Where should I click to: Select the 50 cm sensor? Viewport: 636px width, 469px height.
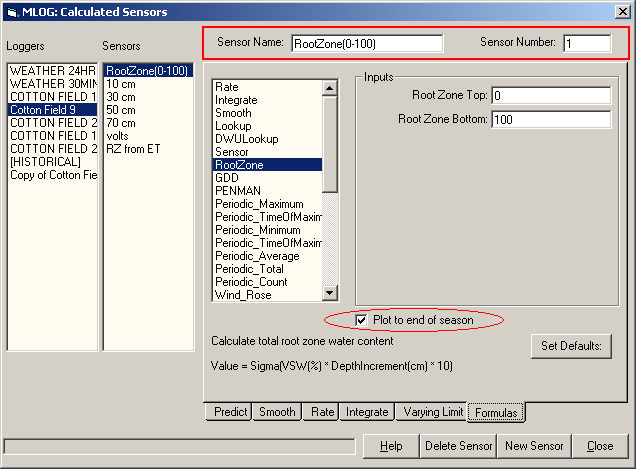tap(120, 110)
